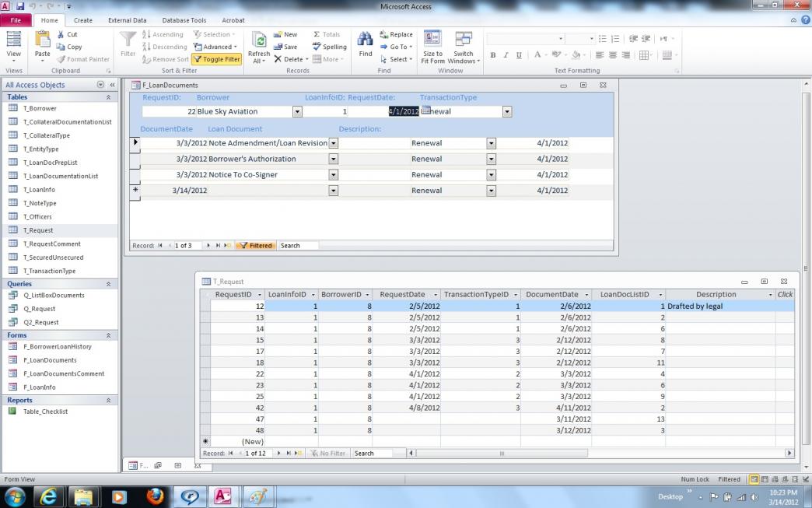
Task: Click Replace
Action: (x=396, y=34)
